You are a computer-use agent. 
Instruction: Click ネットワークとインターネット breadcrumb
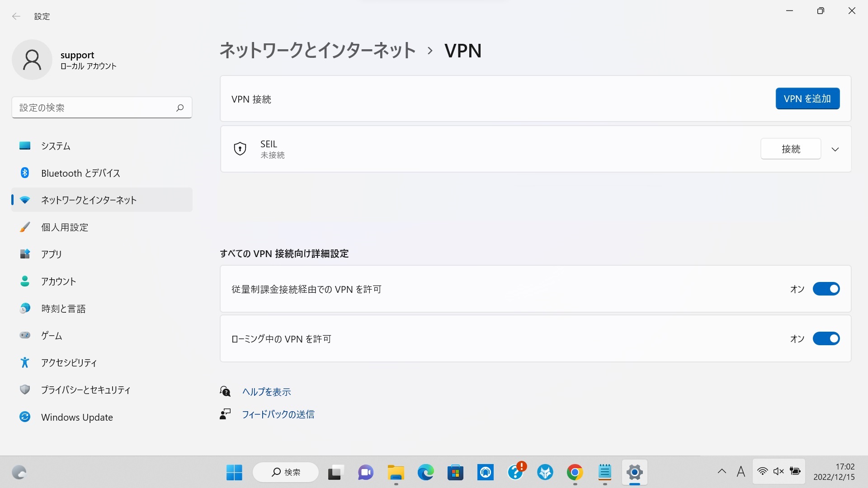click(317, 50)
